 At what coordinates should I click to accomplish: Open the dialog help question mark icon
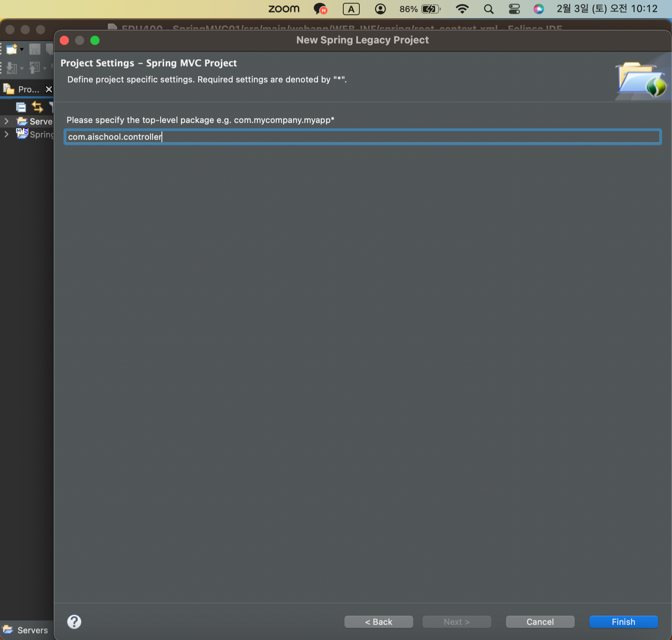pyautogui.click(x=74, y=622)
